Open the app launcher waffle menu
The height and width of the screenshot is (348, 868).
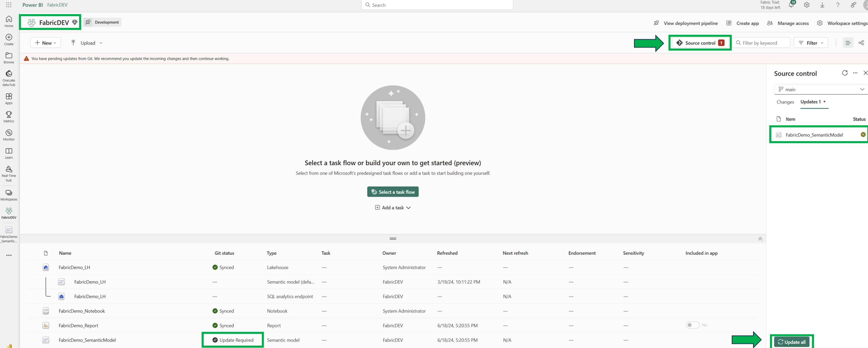pos(9,5)
